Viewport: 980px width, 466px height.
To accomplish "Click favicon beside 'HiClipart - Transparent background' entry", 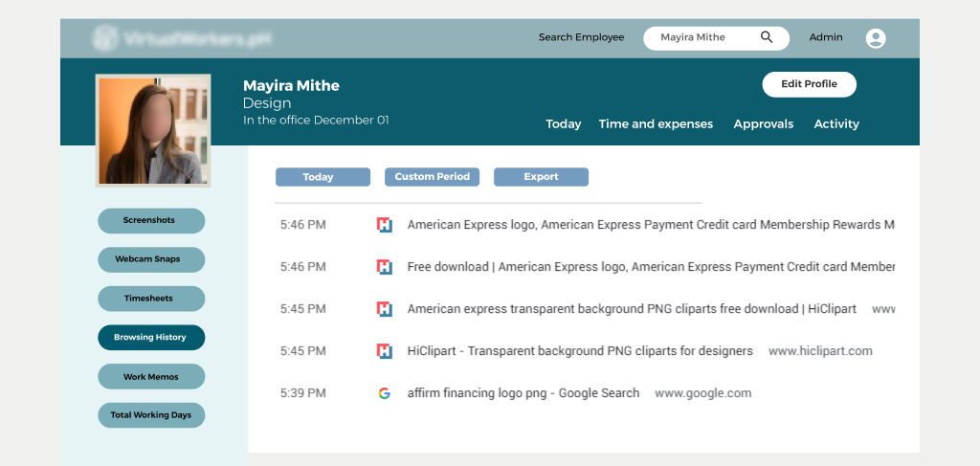I will point(384,351).
